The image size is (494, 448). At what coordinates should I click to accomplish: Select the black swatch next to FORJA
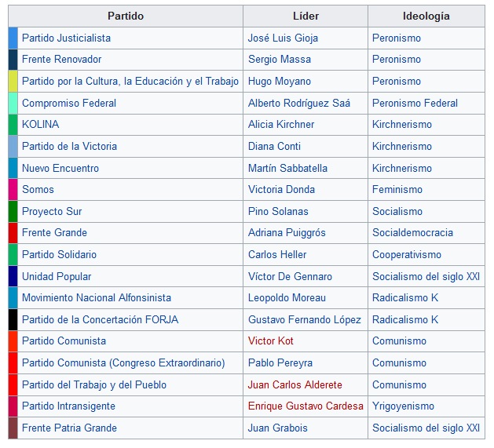pyautogui.click(x=13, y=319)
